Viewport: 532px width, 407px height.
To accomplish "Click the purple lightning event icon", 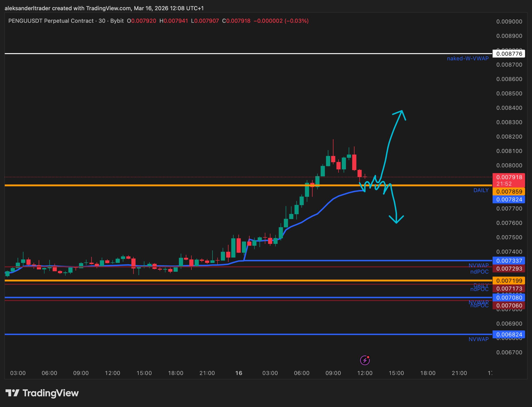I will (365, 360).
